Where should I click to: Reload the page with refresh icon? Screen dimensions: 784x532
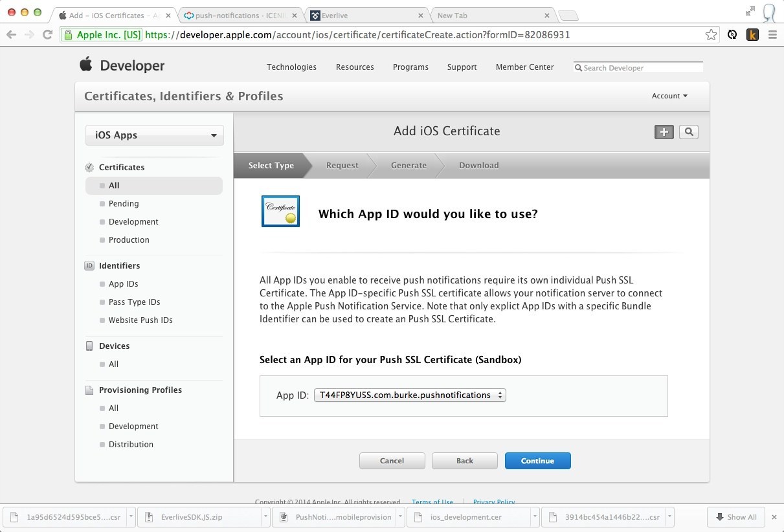47,35
